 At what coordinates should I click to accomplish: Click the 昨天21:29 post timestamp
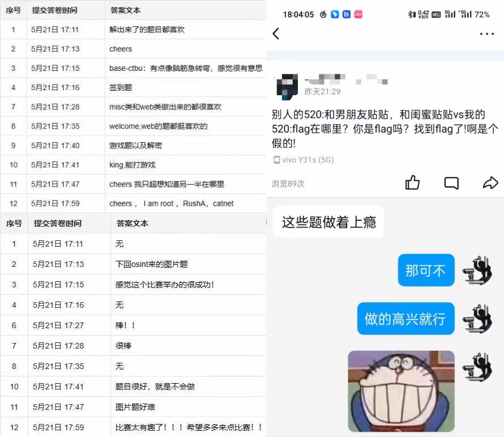tap(322, 91)
